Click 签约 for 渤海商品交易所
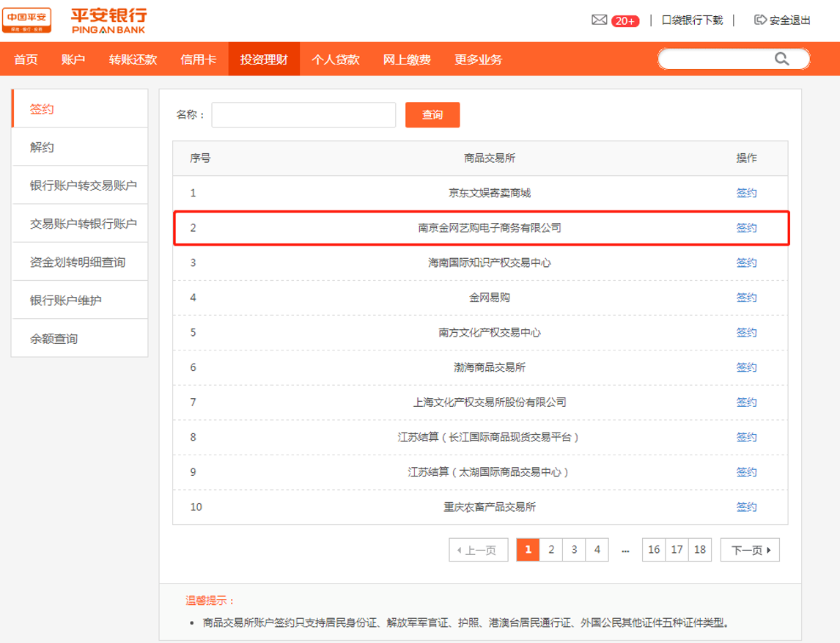 pyautogui.click(x=746, y=367)
